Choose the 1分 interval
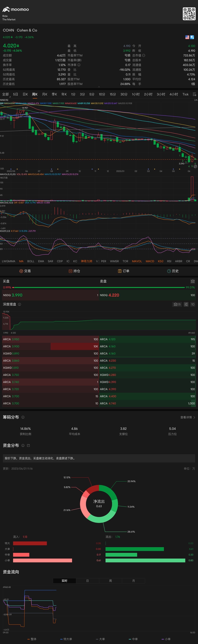The height and width of the screenshot is (644, 198). 73,94
